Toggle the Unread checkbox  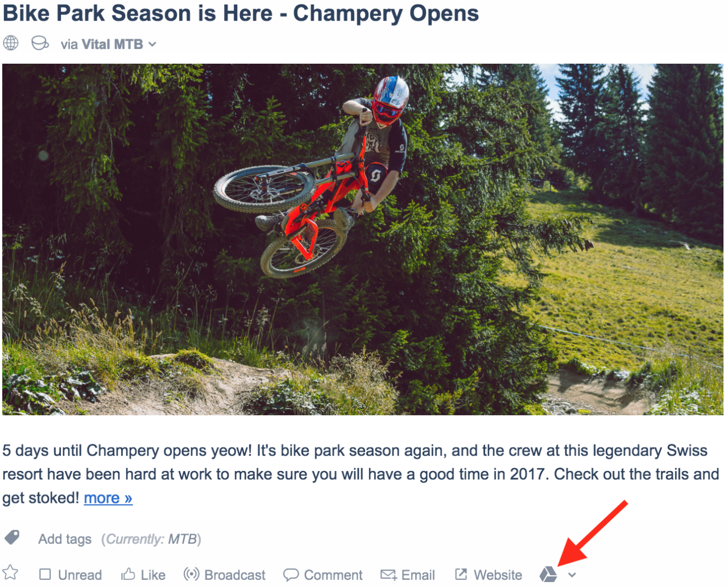coord(45,575)
